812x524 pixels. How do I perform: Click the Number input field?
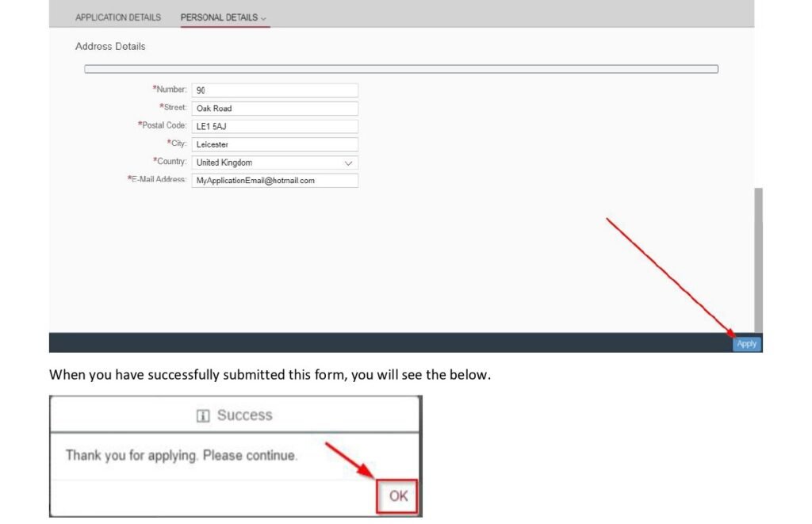tap(274, 90)
